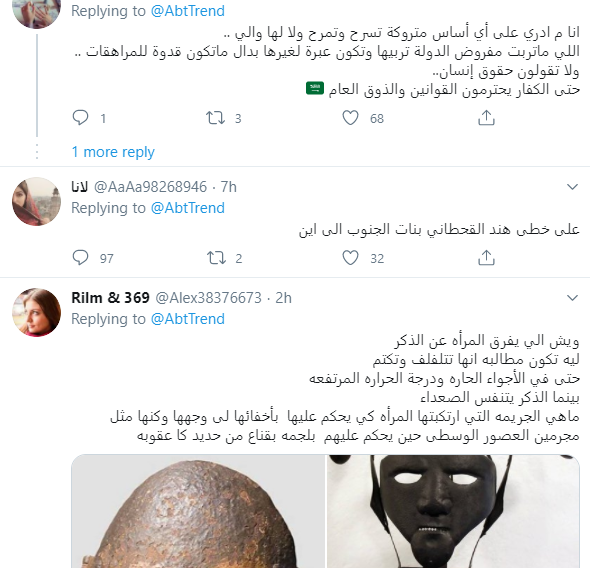
Task: Open the @AaAa98268946 user handle
Action: [150, 187]
